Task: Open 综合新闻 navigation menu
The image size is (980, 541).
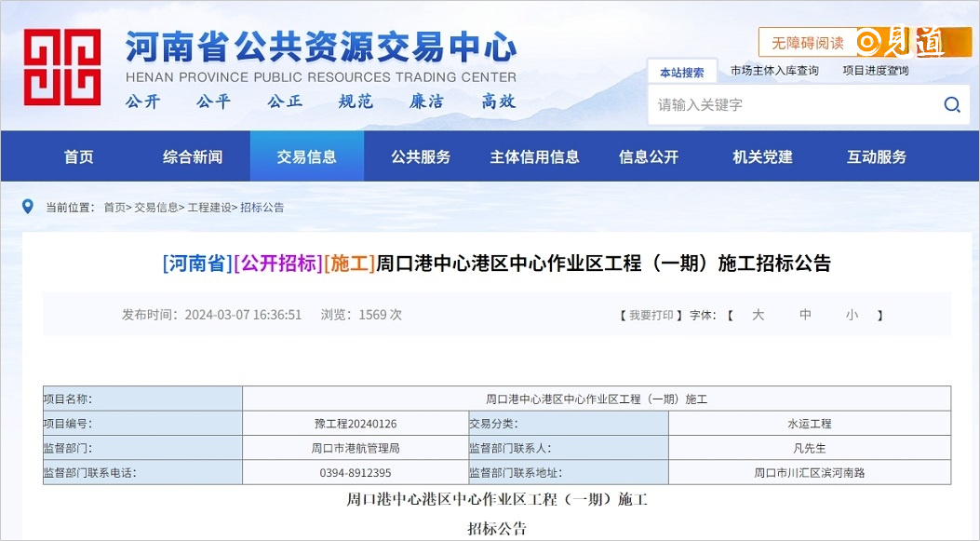Action: tap(193, 156)
